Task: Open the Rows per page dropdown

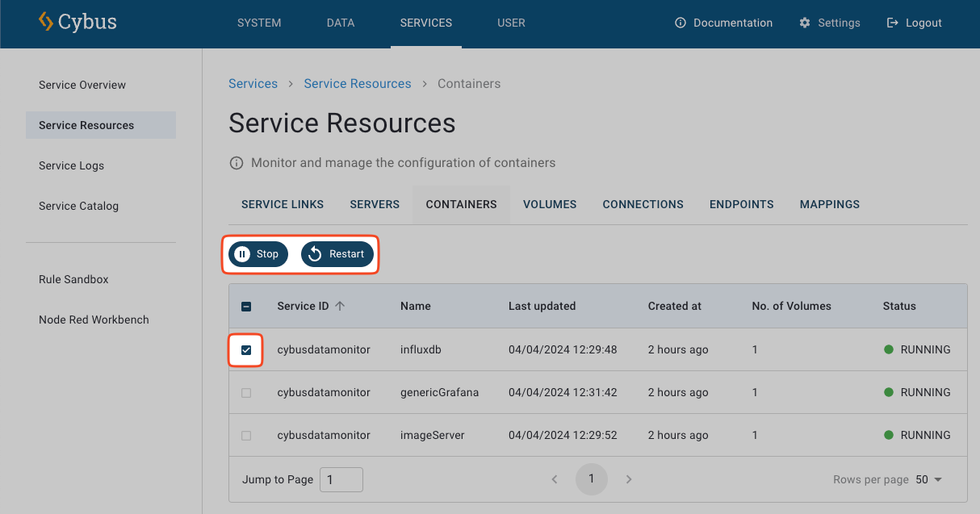Action: click(929, 479)
